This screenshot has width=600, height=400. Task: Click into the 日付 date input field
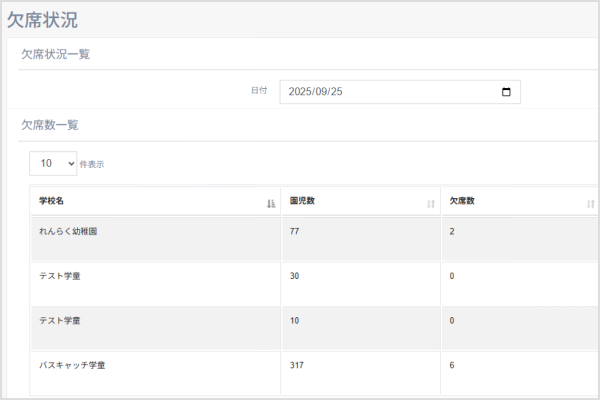coord(390,92)
